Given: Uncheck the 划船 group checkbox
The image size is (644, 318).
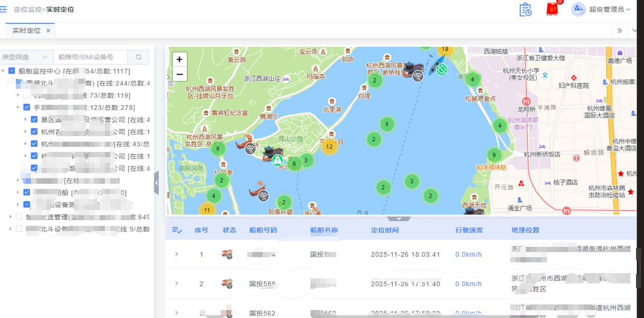Looking at the screenshot, I should tap(27, 192).
